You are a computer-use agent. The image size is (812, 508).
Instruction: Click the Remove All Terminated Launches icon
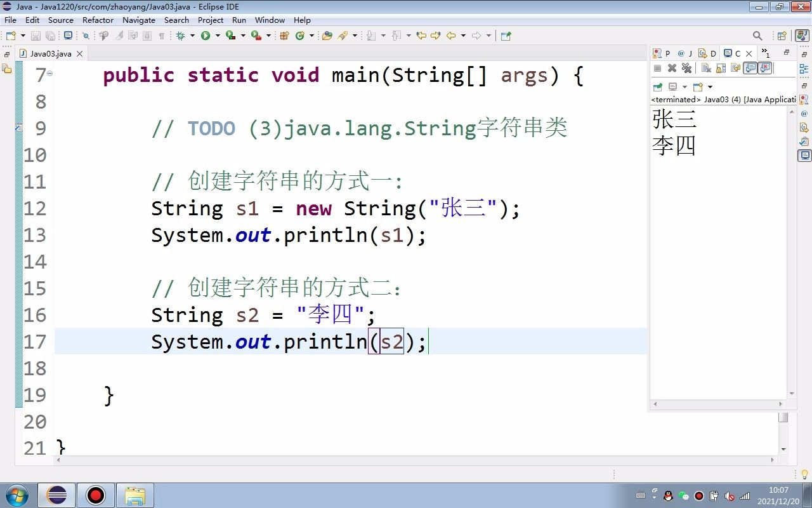point(686,68)
